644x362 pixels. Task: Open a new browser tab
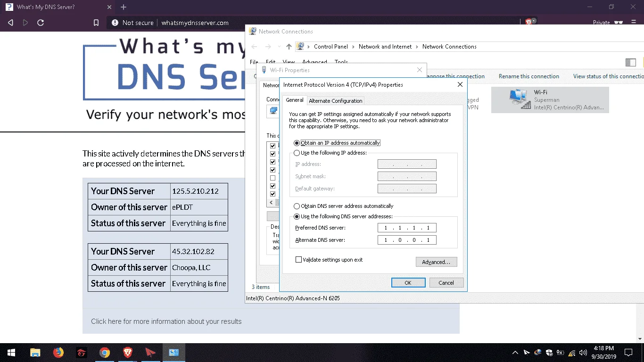click(x=124, y=7)
